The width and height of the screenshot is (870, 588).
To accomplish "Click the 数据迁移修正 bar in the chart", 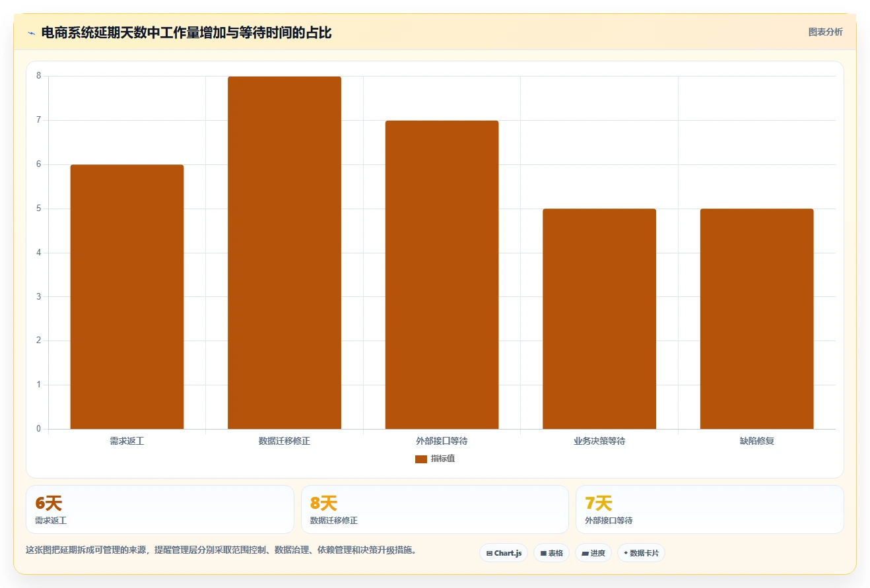I will tap(284, 253).
